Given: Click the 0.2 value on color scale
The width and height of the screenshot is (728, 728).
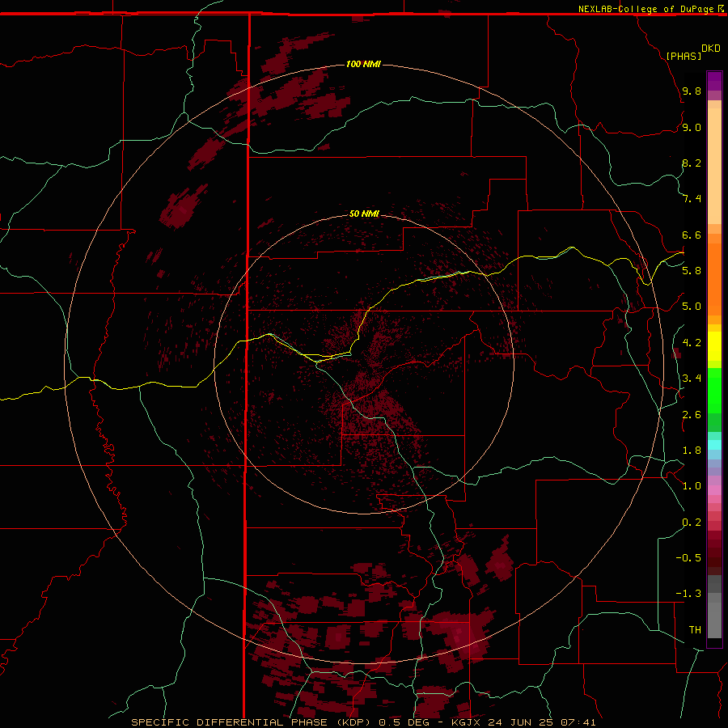Looking at the screenshot, I should 692,523.
